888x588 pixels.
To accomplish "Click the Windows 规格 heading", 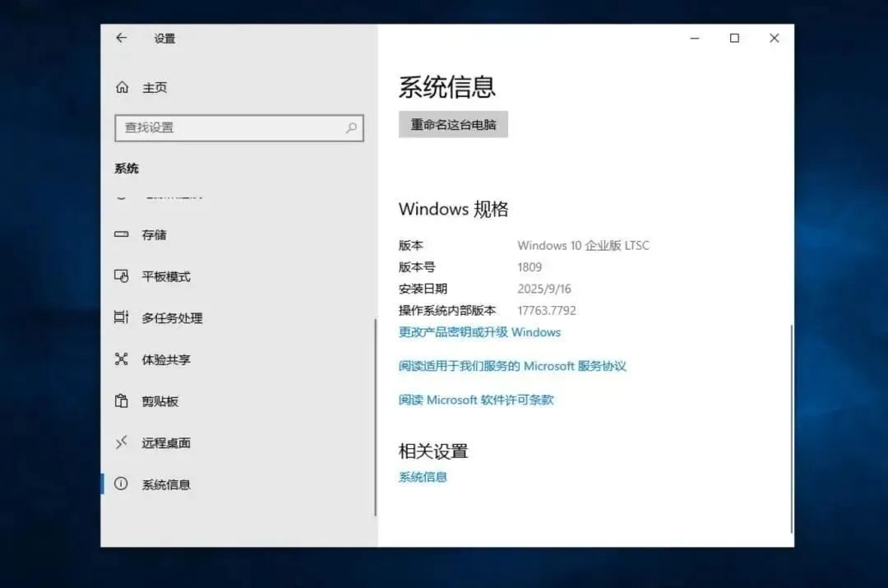I will coord(454,209).
